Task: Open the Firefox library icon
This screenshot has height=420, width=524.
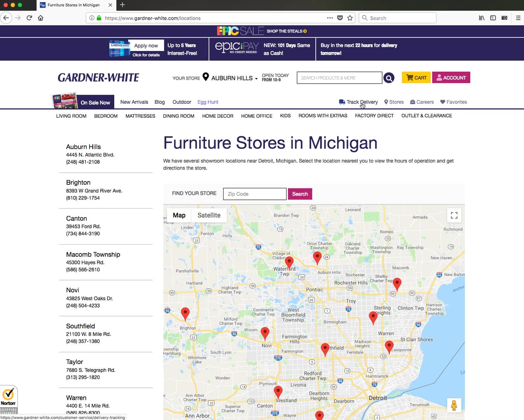Action: [482, 18]
